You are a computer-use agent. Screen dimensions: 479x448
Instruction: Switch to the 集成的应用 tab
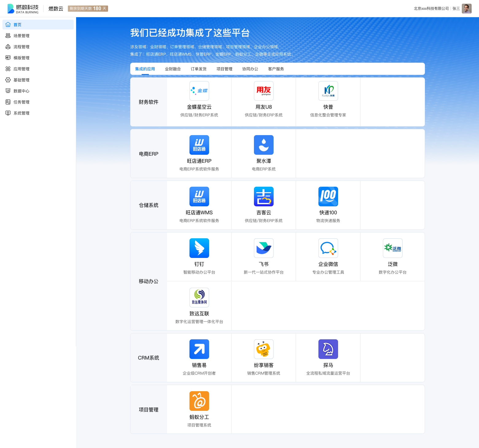click(x=145, y=69)
